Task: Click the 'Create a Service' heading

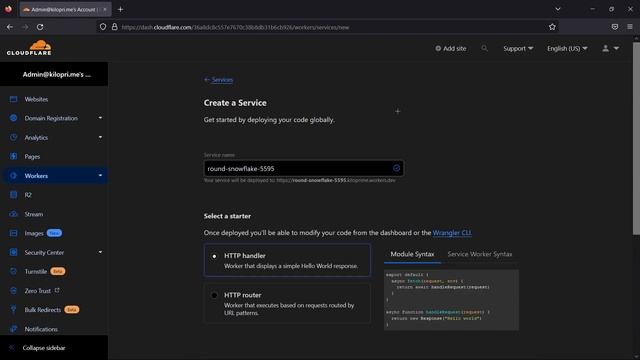Action: point(235,103)
